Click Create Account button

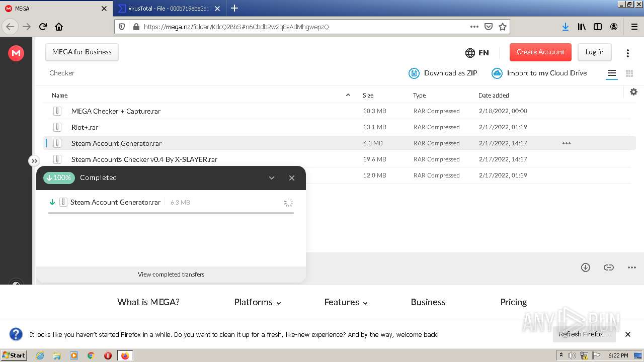(x=540, y=52)
